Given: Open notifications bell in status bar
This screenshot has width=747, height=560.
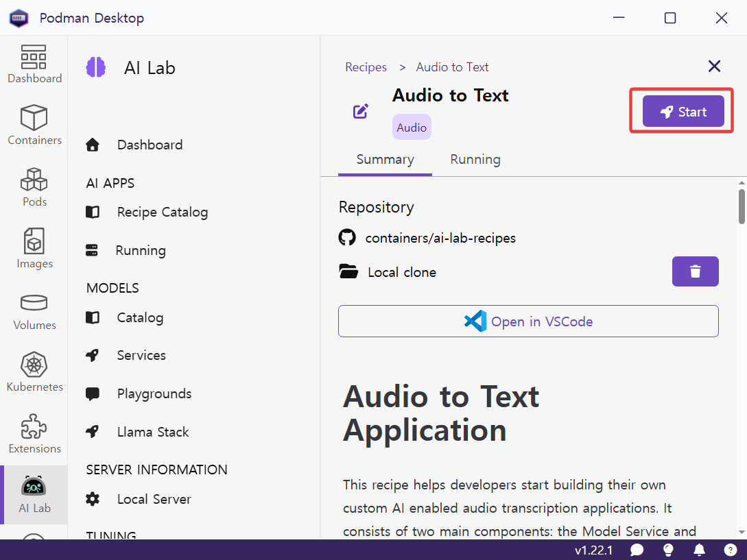Looking at the screenshot, I should tap(699, 550).
